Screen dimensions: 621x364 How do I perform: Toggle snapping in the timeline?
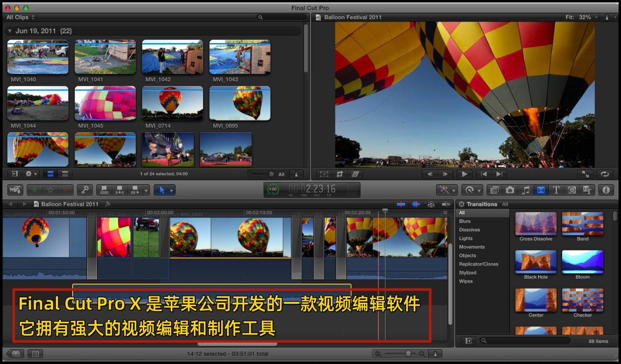coord(446,204)
